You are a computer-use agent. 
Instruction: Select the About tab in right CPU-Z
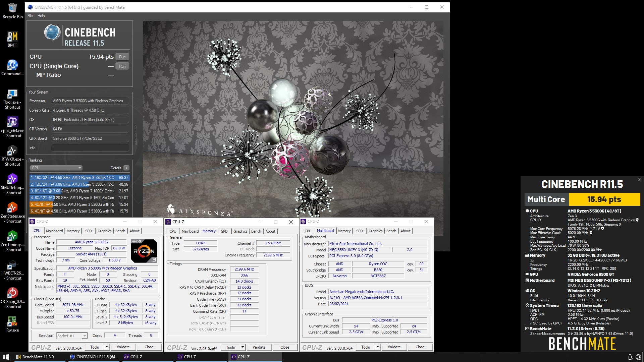coord(406,231)
